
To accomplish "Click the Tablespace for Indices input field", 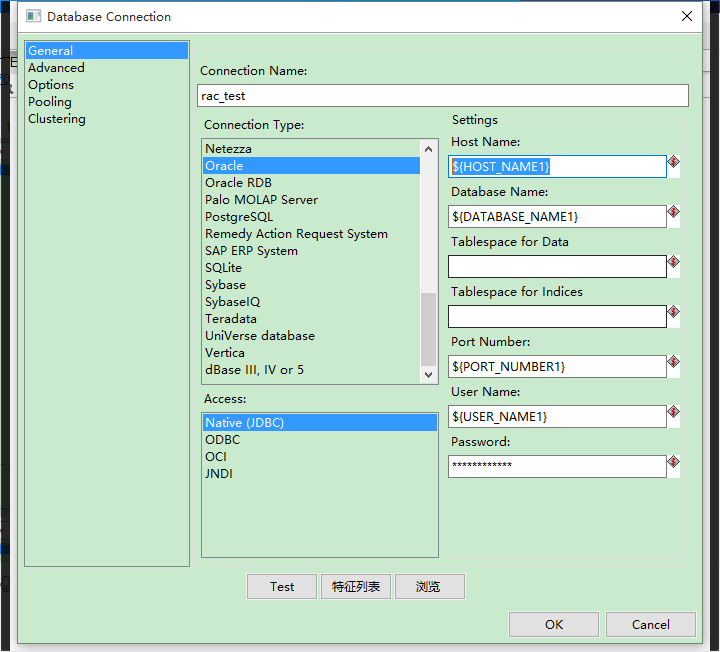I will [557, 316].
